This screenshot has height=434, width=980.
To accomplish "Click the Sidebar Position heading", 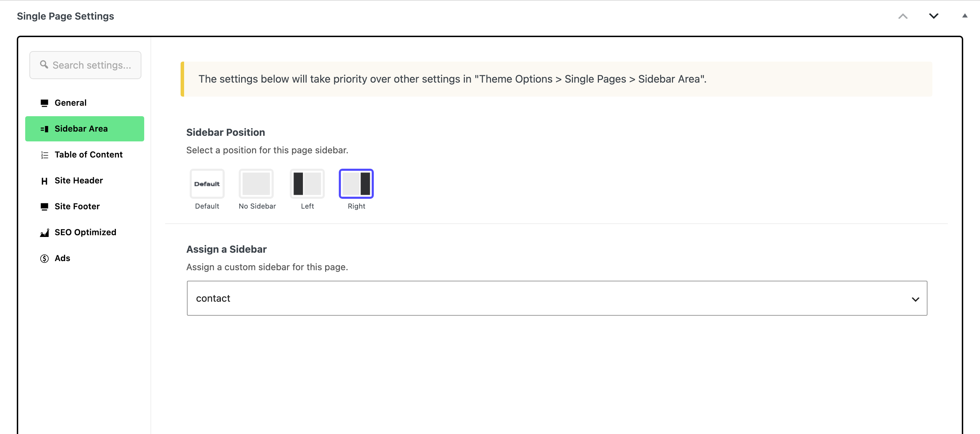I will coord(226,132).
